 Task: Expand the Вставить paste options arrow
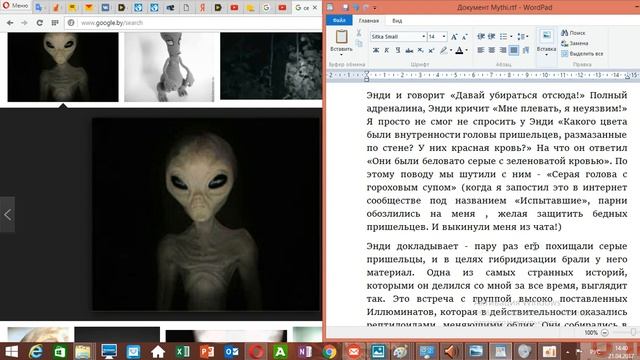pyautogui.click(x=341, y=54)
